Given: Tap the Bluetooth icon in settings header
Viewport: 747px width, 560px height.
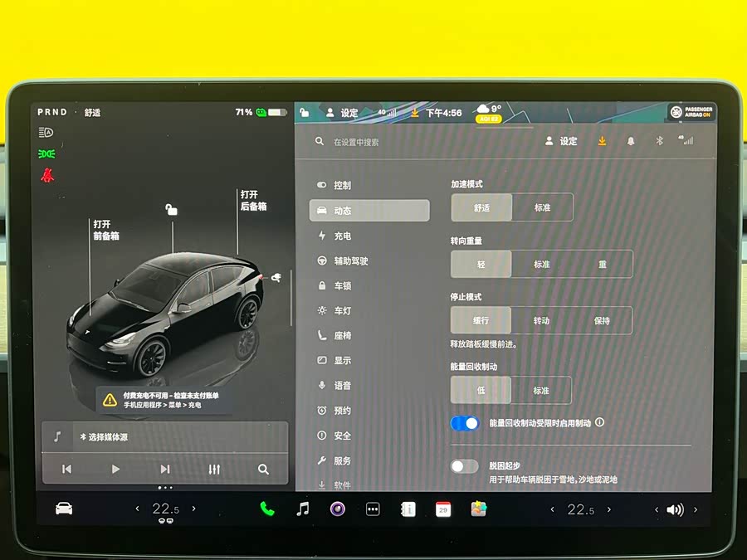Looking at the screenshot, I should coord(659,140).
